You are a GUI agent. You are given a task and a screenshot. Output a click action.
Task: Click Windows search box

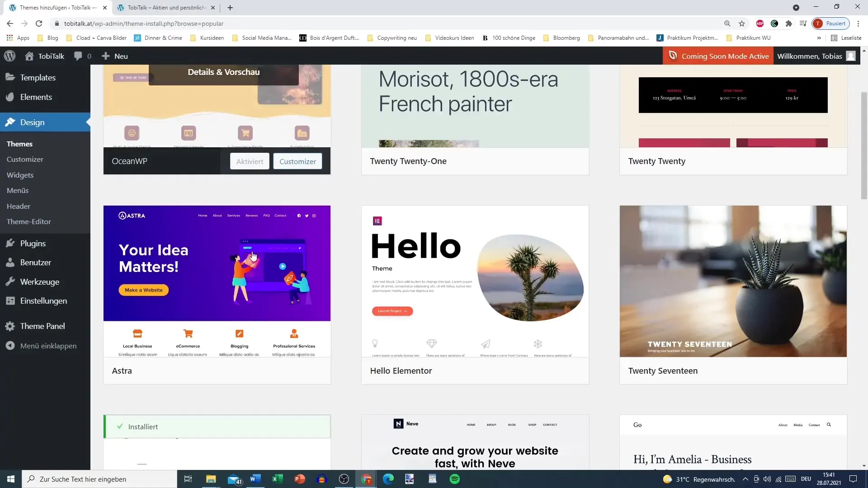(99, 479)
